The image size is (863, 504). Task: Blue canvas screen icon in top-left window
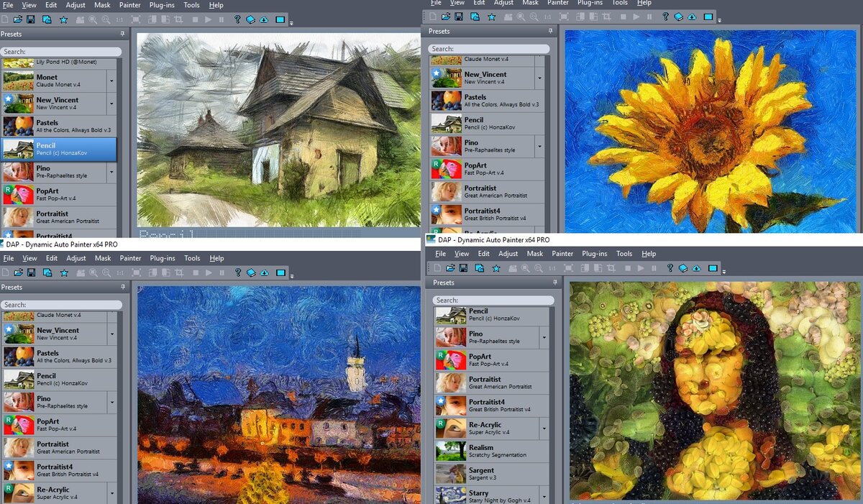280,19
